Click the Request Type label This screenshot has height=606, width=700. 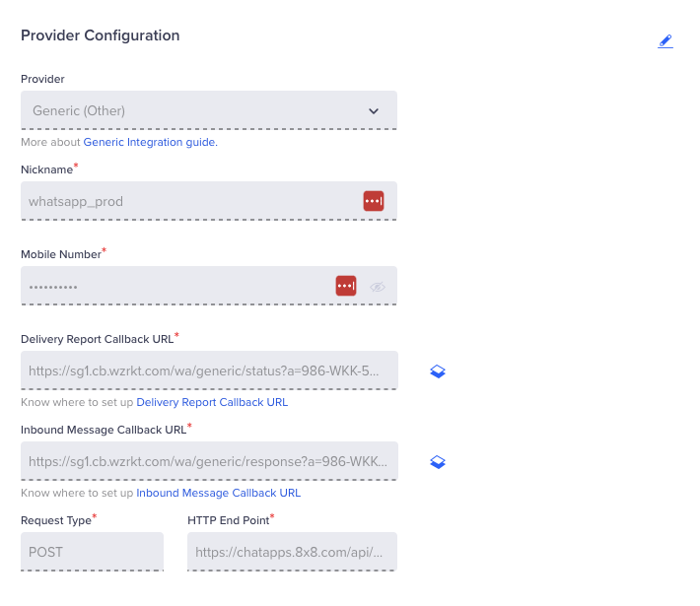point(55,518)
